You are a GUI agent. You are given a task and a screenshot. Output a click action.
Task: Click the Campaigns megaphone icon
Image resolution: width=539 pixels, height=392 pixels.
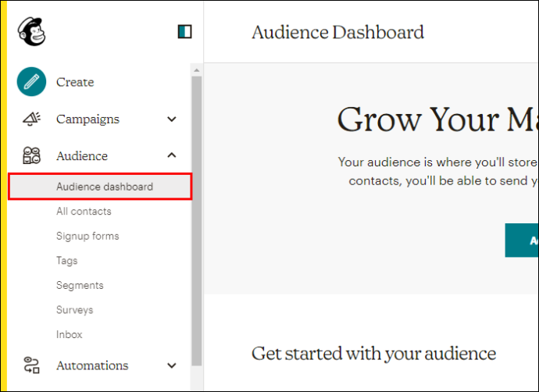31,119
